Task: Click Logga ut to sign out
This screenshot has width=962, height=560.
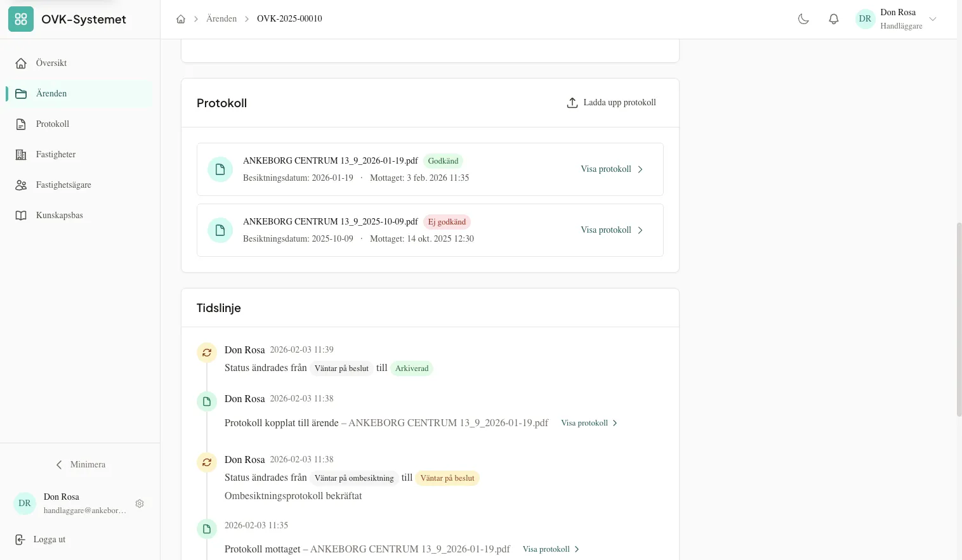Action: click(x=49, y=540)
